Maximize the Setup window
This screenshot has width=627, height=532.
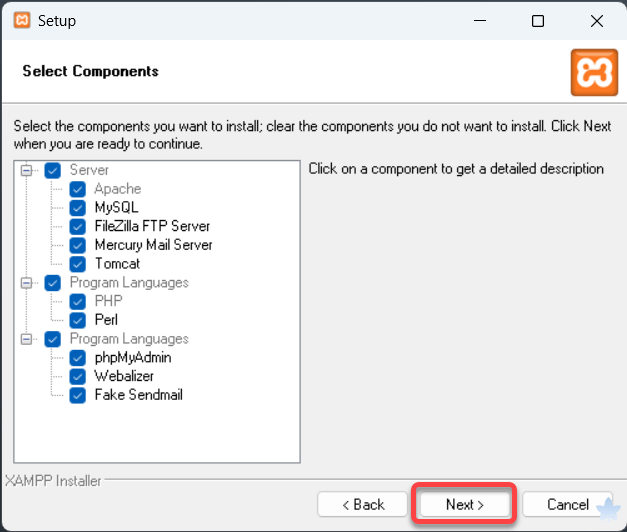pyautogui.click(x=538, y=21)
